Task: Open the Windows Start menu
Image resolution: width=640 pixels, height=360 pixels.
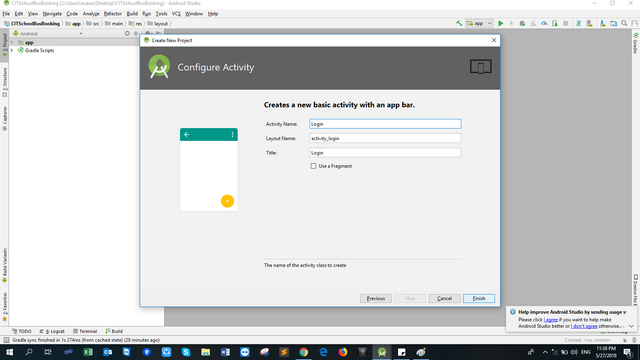Action: pos(9,352)
